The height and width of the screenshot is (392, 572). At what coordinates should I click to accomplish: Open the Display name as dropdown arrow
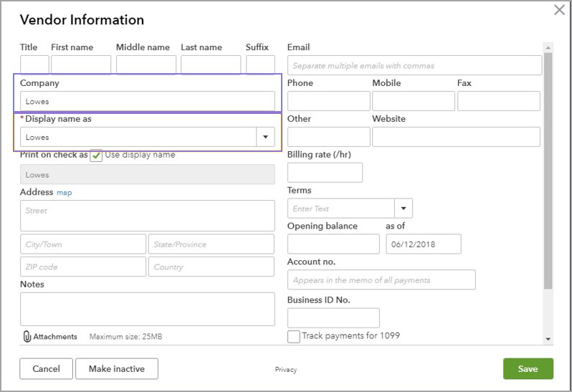[x=265, y=137]
